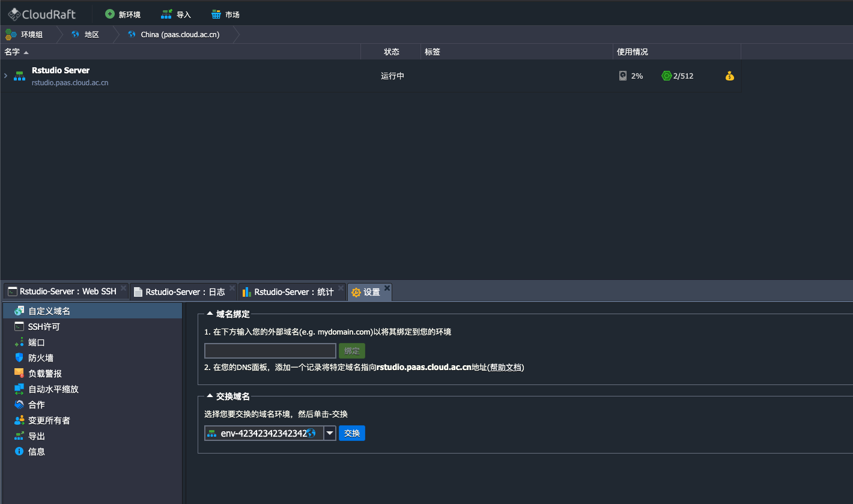
Task: Click the Rstudio Server environment icon
Action: (x=19, y=76)
